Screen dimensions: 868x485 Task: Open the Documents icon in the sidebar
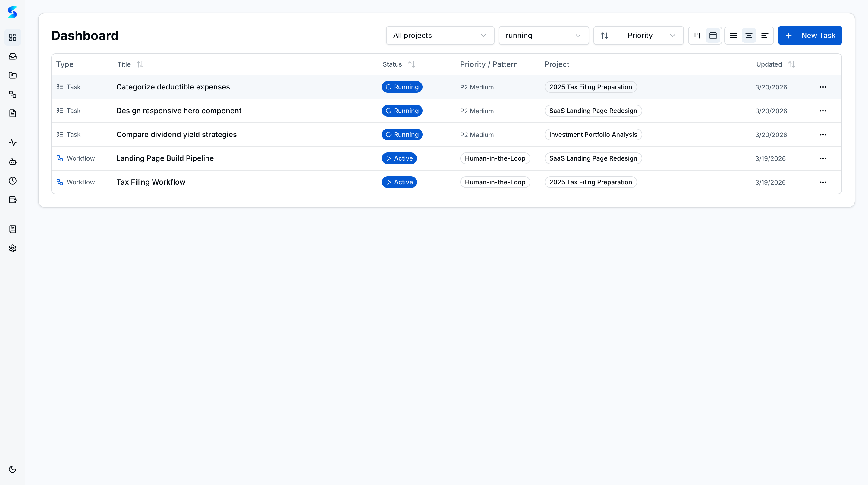coord(12,113)
